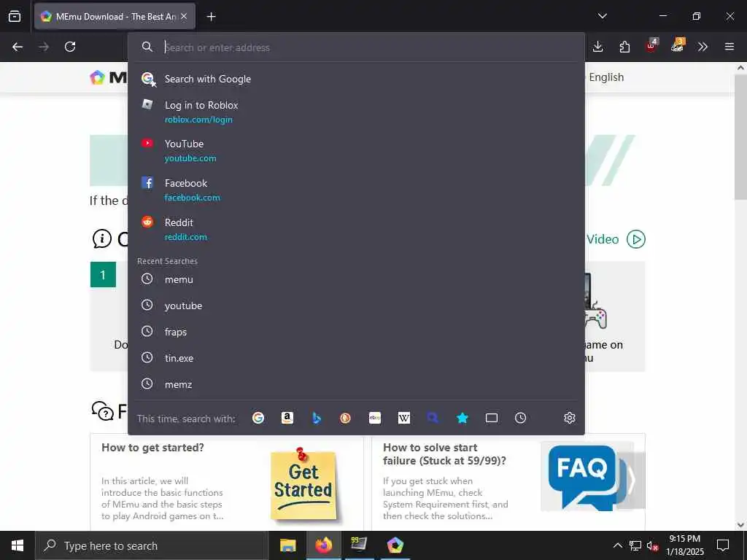
Task: Select recent search 'memz'
Action: tap(356, 384)
